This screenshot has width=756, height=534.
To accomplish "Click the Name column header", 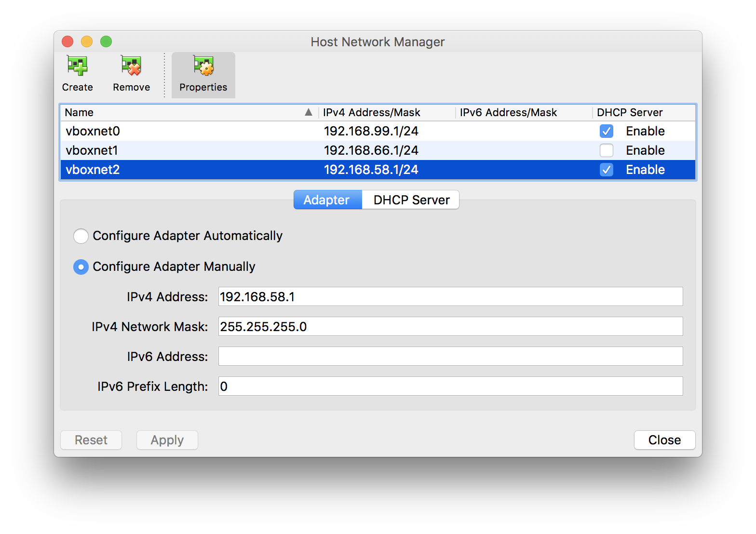I will [x=189, y=112].
